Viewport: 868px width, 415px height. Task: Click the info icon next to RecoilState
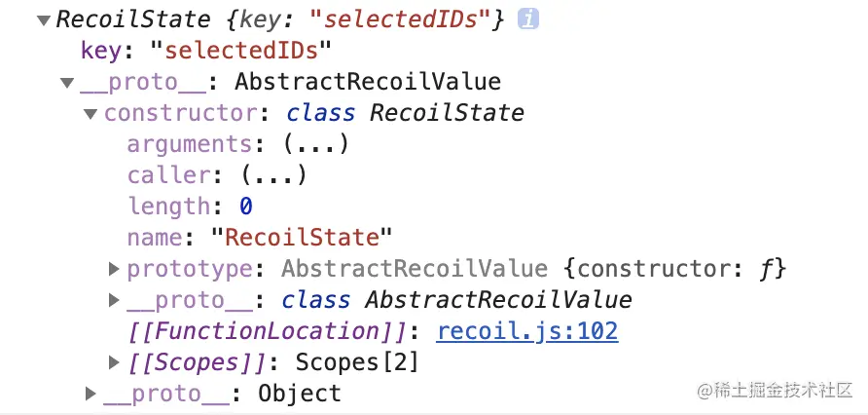point(528,19)
